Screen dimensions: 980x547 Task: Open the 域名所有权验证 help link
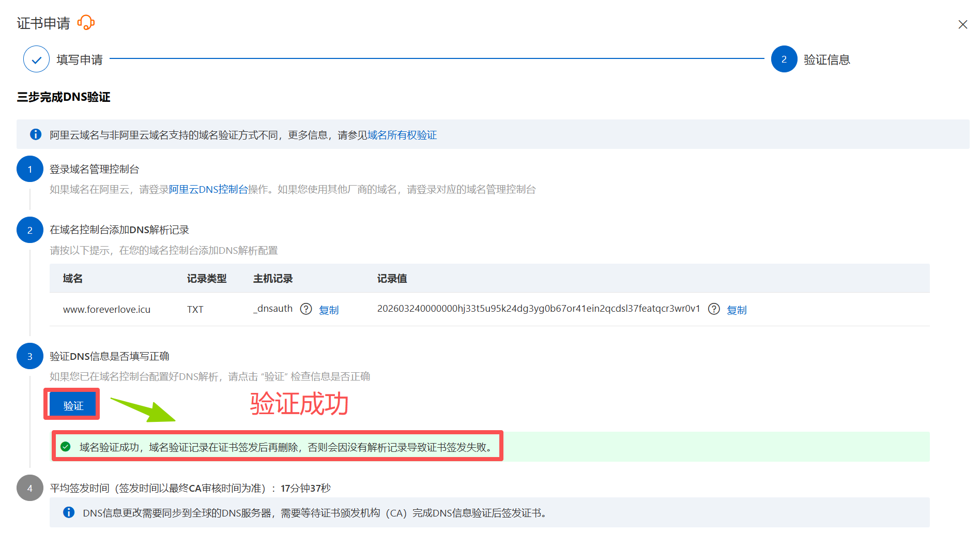[x=402, y=135]
